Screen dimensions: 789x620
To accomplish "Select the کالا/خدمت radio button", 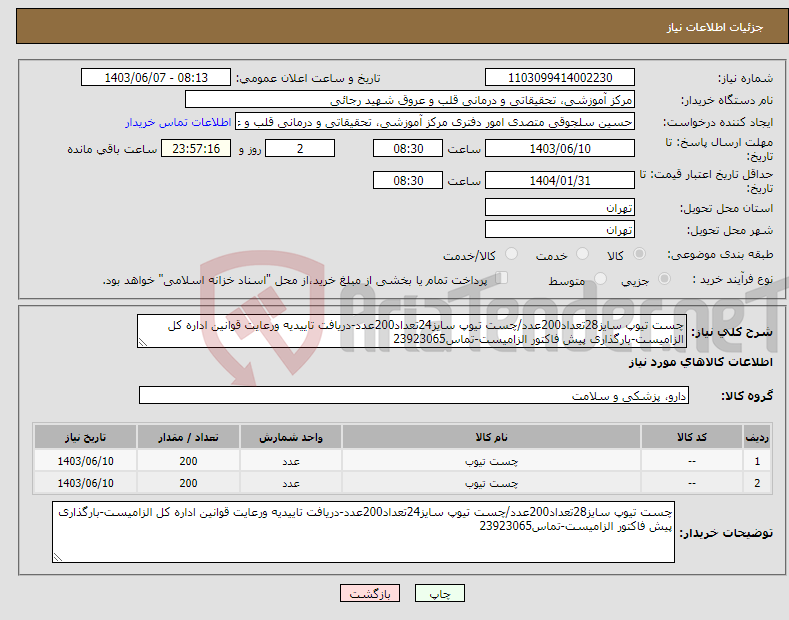I will pos(511,254).
